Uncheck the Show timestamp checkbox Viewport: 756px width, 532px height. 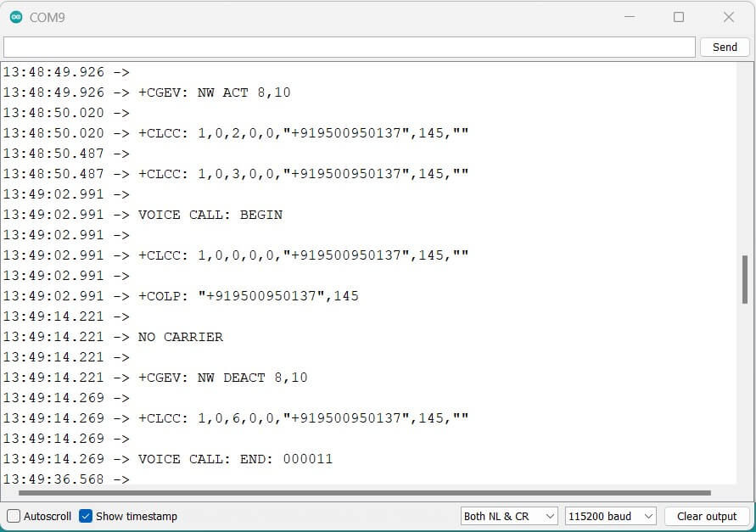click(86, 516)
